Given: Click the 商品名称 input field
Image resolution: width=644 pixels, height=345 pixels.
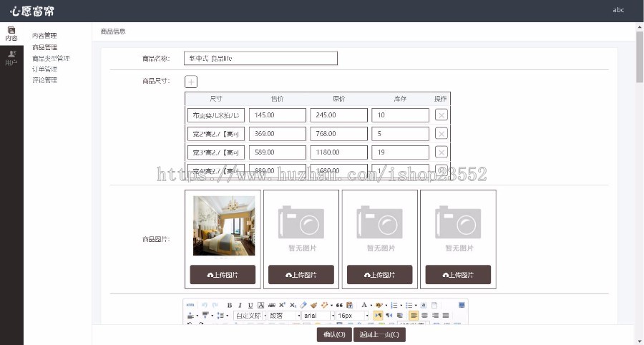Looking at the screenshot, I should point(260,58).
